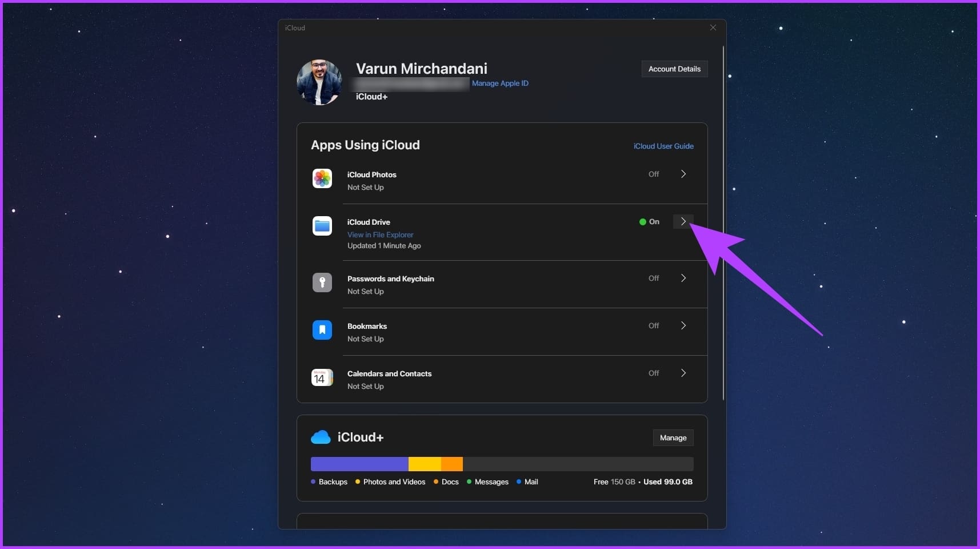Close the iCloud window
The width and height of the screenshot is (980, 549).
point(713,27)
